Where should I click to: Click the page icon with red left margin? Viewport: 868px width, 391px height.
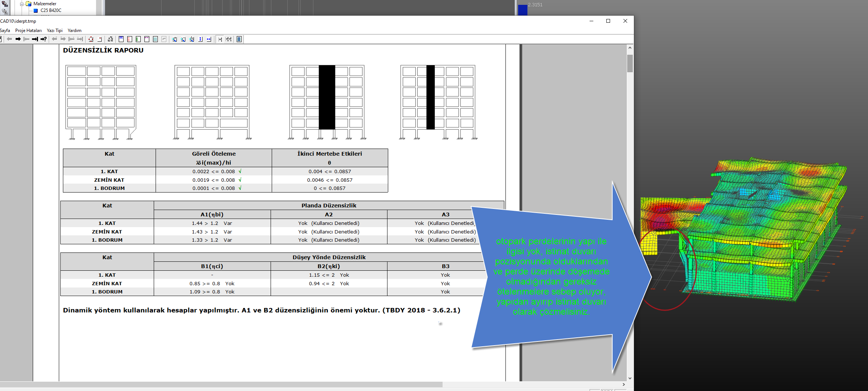(x=130, y=39)
